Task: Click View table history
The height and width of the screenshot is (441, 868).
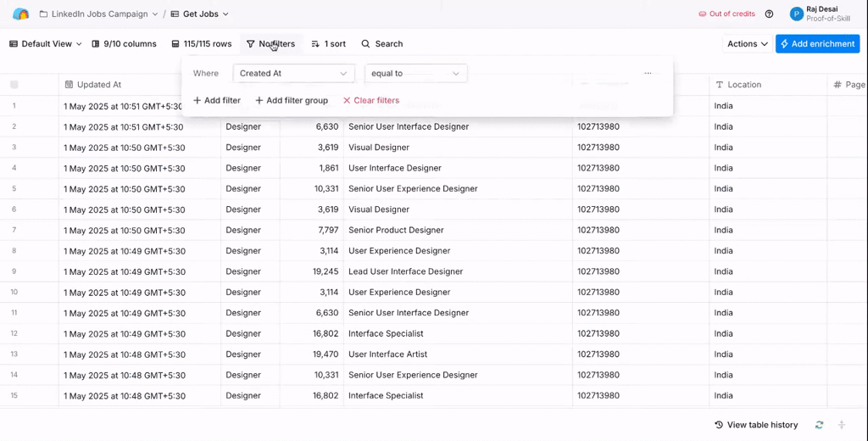Action: (756, 425)
